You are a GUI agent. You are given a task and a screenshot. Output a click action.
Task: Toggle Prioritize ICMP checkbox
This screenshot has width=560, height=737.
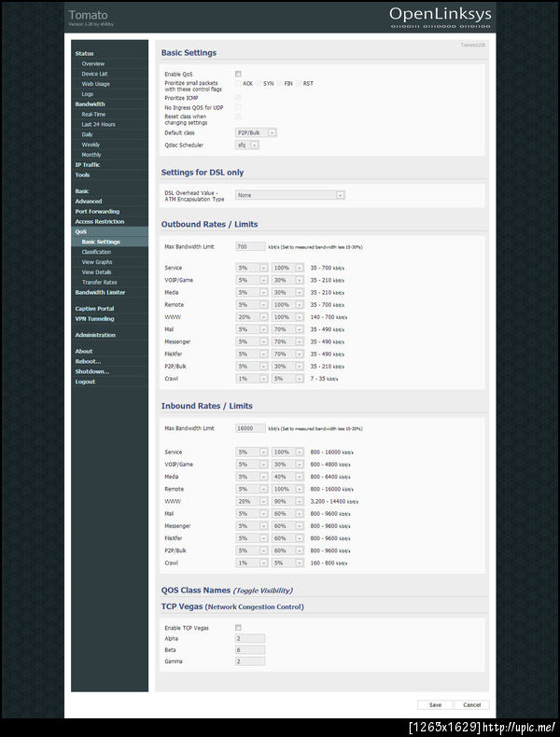coord(238,98)
